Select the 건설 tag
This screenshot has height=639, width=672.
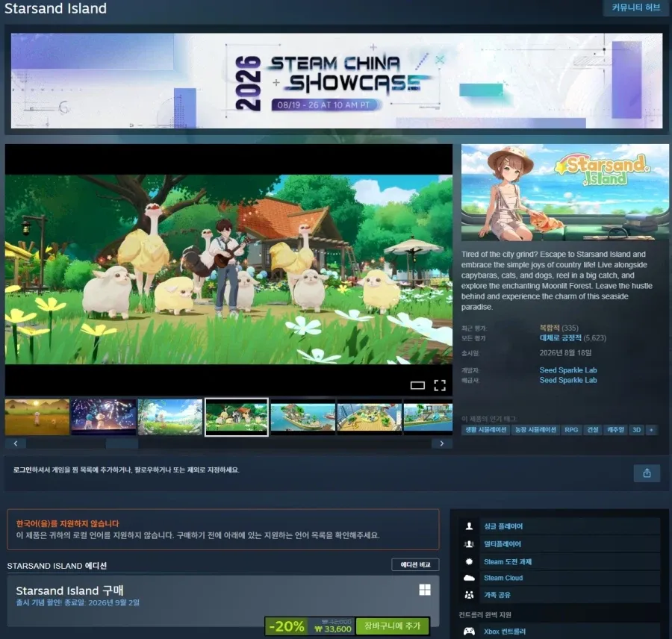[593, 430]
